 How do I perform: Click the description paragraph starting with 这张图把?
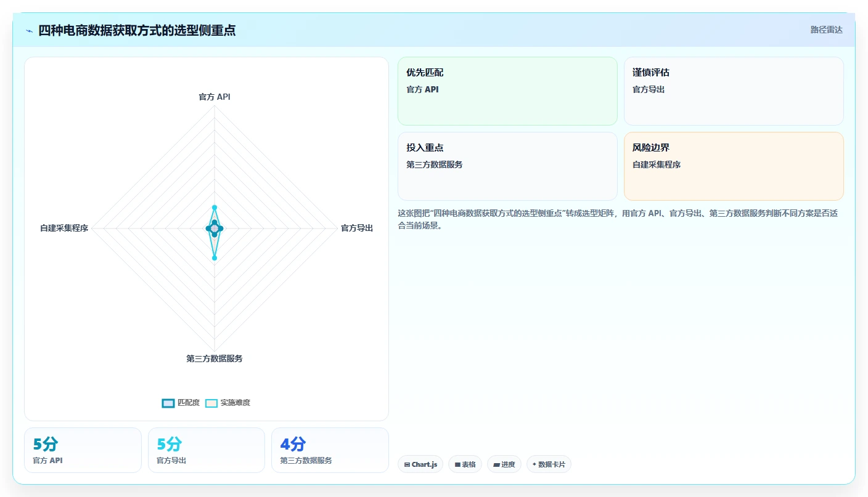pyautogui.click(x=618, y=219)
